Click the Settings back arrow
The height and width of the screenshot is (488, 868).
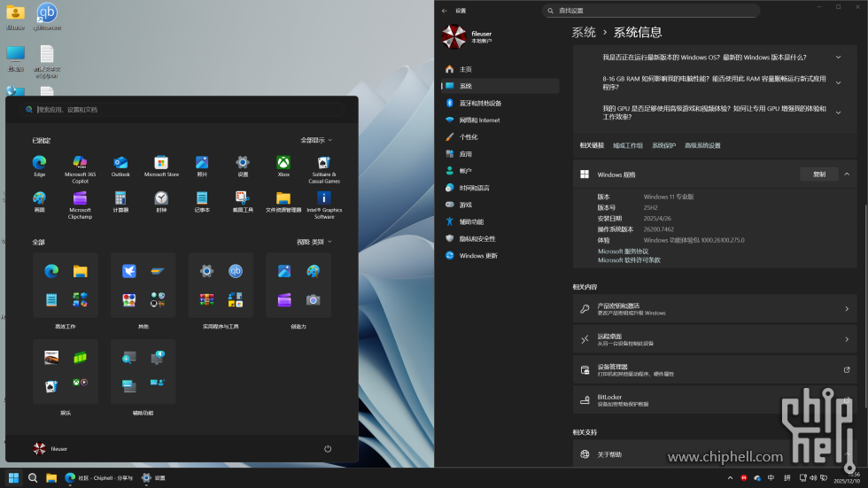(x=444, y=11)
